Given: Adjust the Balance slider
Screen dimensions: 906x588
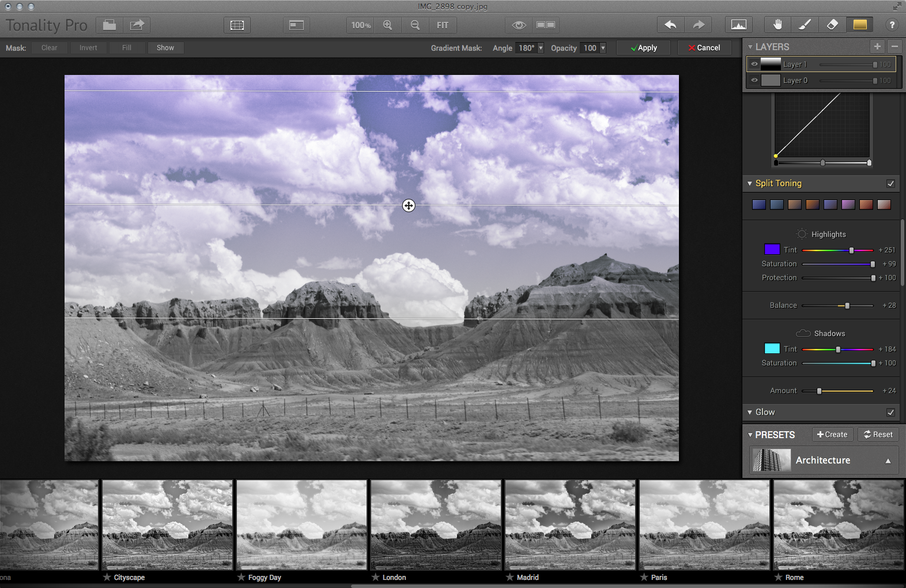Looking at the screenshot, I should click(x=847, y=306).
